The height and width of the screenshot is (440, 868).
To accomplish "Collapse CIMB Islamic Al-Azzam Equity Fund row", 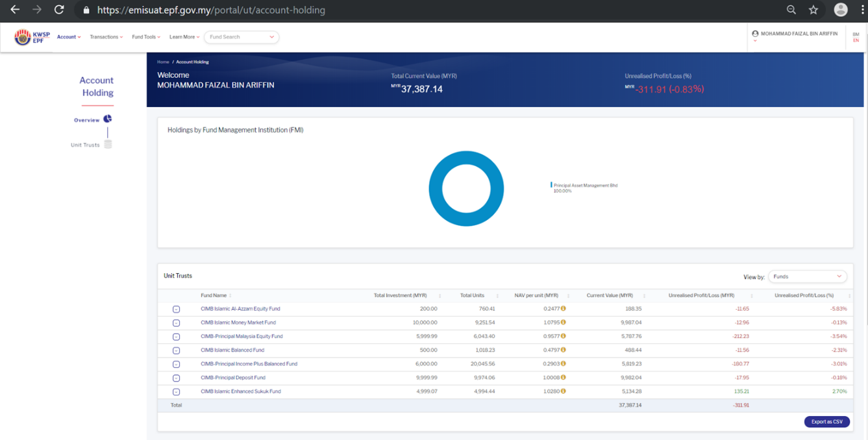I will [x=176, y=310].
